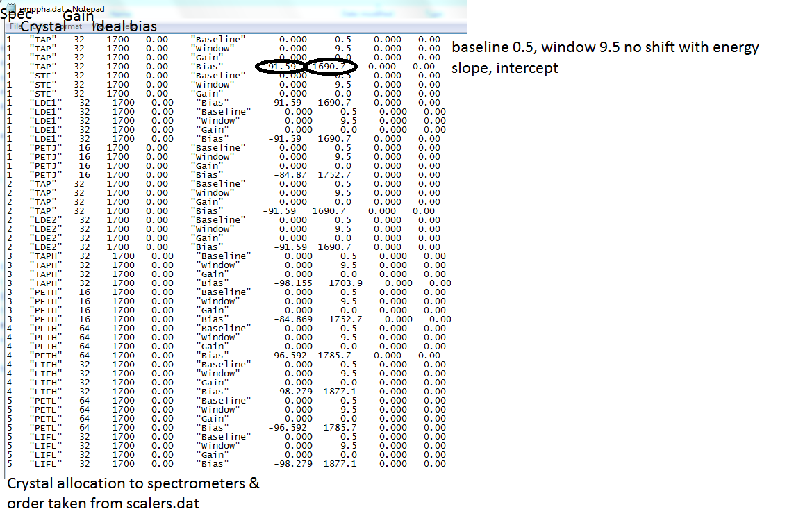
Task: Place cursor on the -98.155 TAPH bias value
Action: pos(293,283)
